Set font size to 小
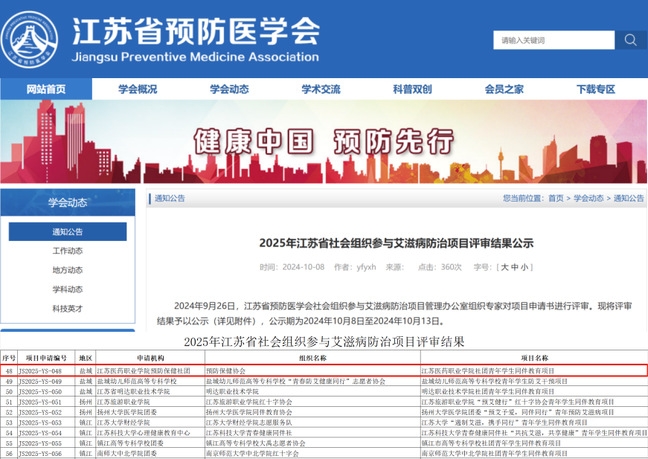 coord(524,267)
